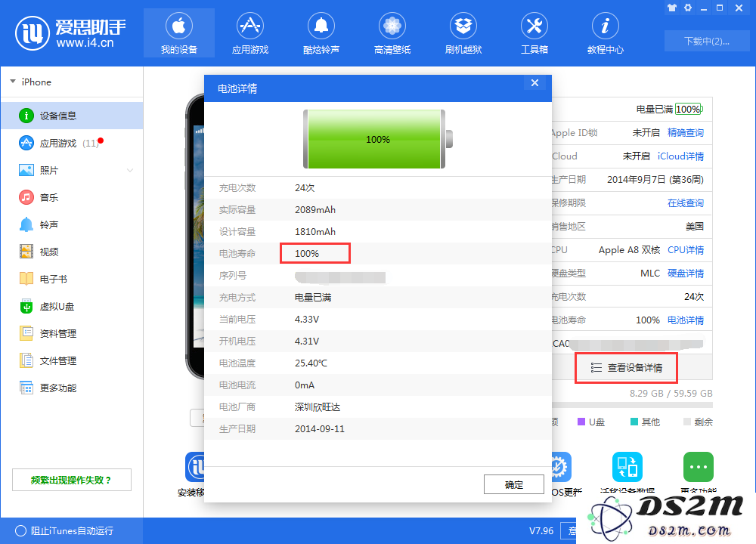
Task: Open the 电池详情 link
Action: pyautogui.click(x=685, y=320)
